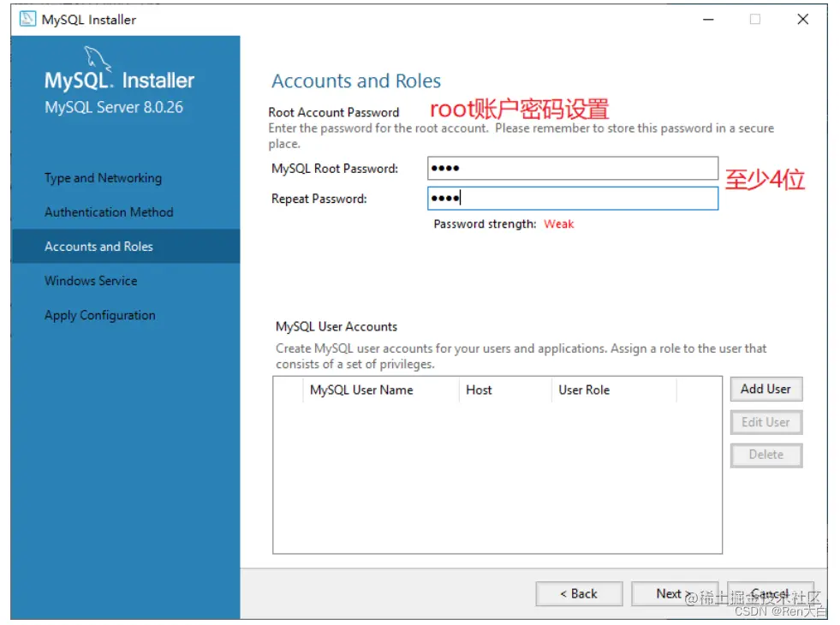Viewport: 840px width, 625px height.
Task: Click the MySQL User Accounts section label
Action: pyautogui.click(x=337, y=327)
